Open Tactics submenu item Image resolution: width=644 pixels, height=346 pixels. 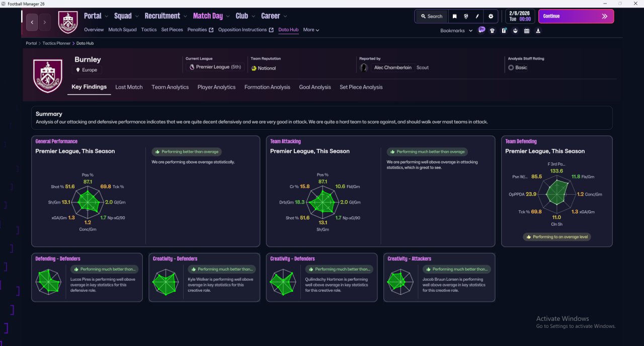(149, 30)
